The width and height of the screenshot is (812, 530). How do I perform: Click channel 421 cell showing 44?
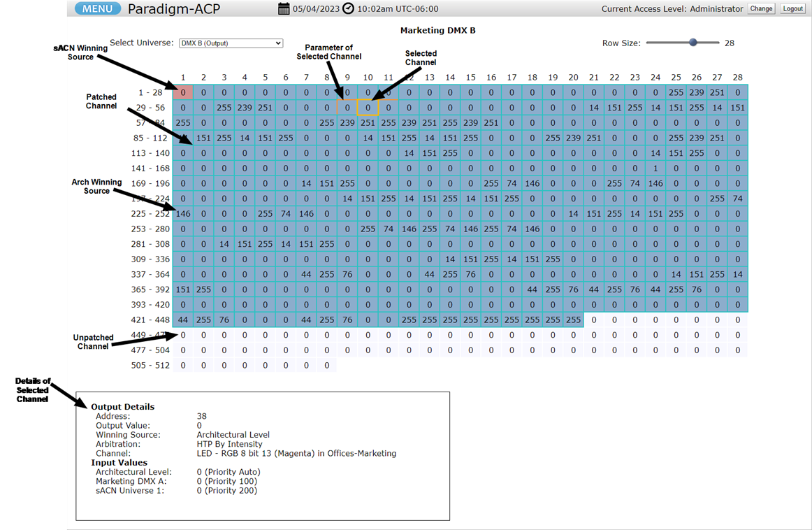(x=183, y=320)
